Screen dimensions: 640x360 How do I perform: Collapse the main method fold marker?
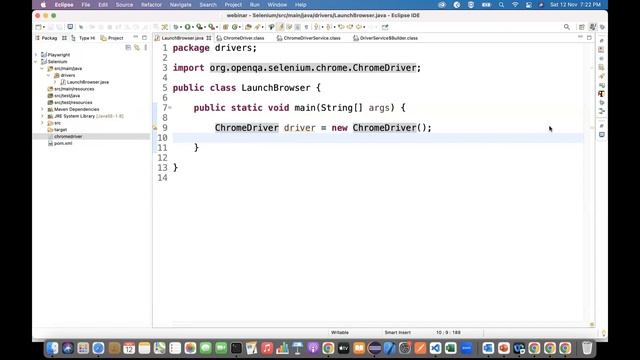pos(170,108)
